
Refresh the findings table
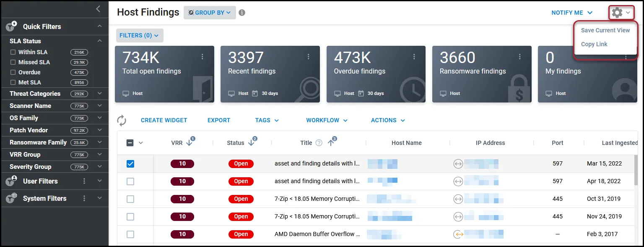point(122,121)
